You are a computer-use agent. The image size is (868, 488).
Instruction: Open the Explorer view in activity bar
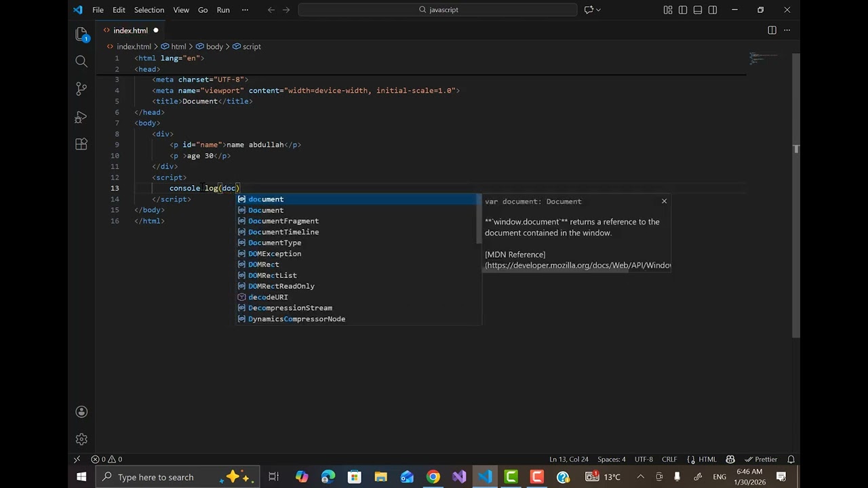[x=81, y=34]
